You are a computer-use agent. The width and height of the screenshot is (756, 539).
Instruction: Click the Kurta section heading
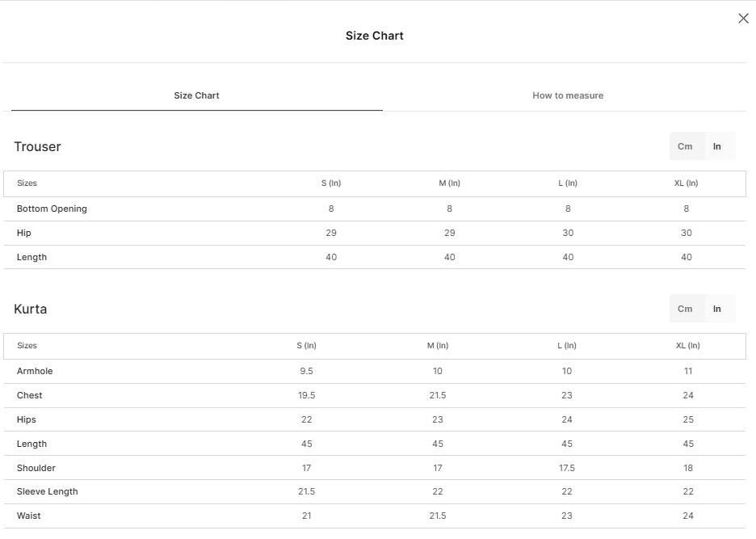[30, 309]
